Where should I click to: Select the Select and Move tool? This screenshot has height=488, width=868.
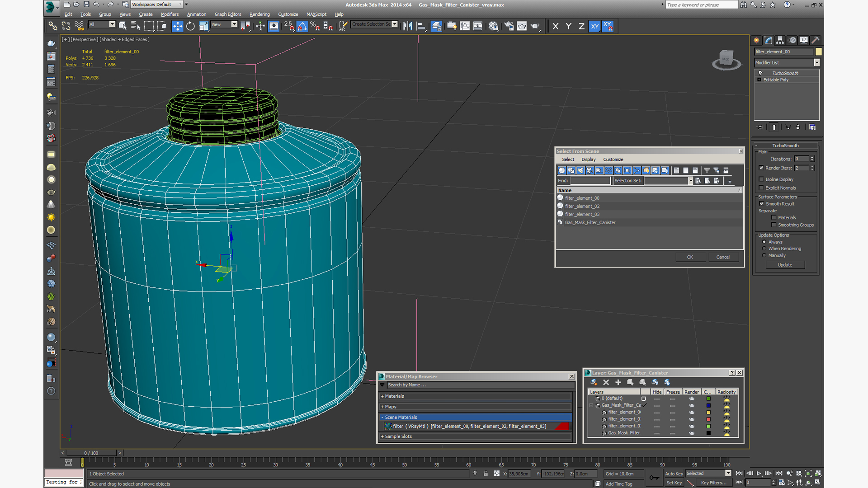click(x=178, y=26)
